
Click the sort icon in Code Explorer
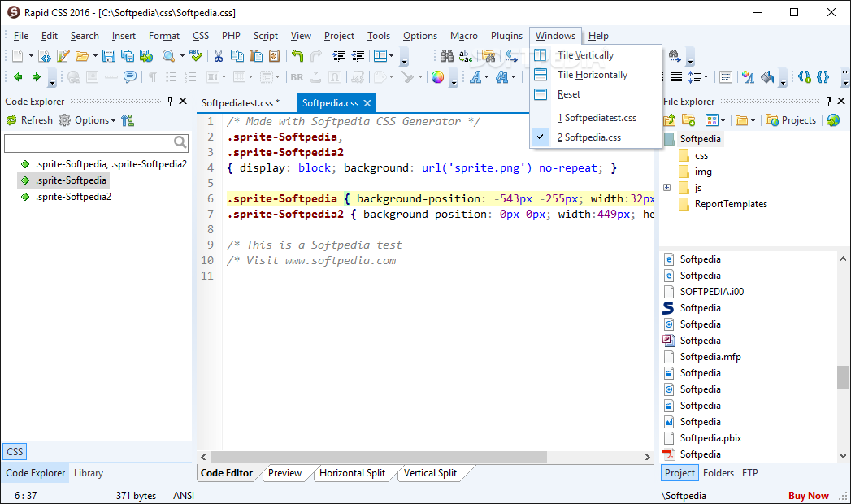click(x=128, y=119)
